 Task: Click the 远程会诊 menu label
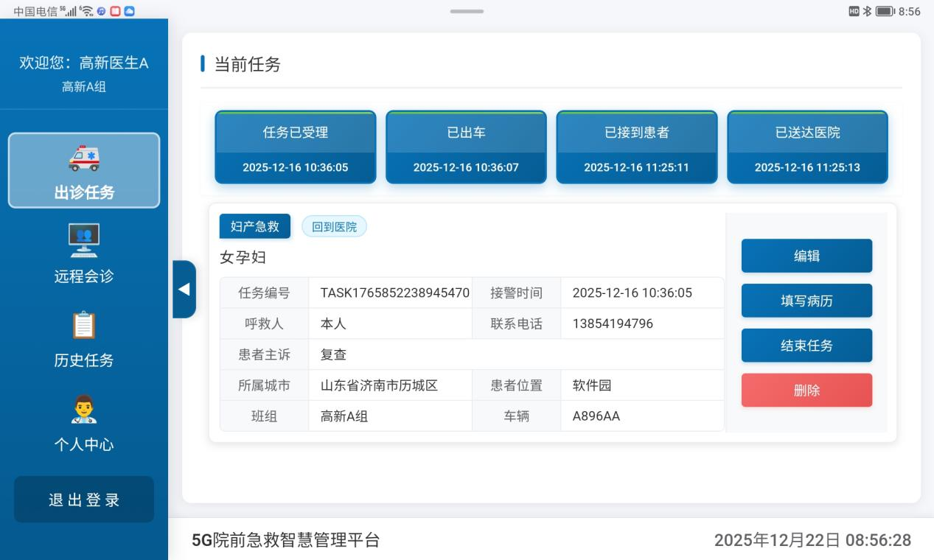(x=84, y=276)
